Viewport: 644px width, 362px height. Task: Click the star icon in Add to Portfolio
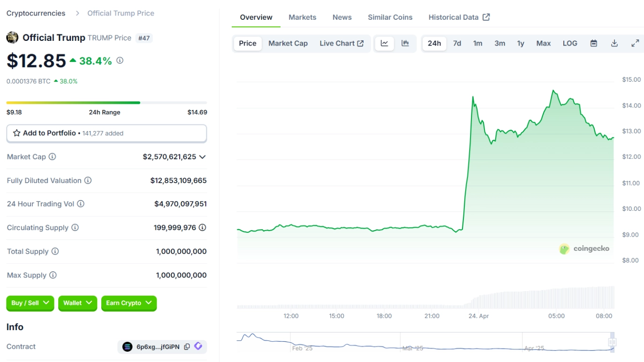tap(17, 133)
